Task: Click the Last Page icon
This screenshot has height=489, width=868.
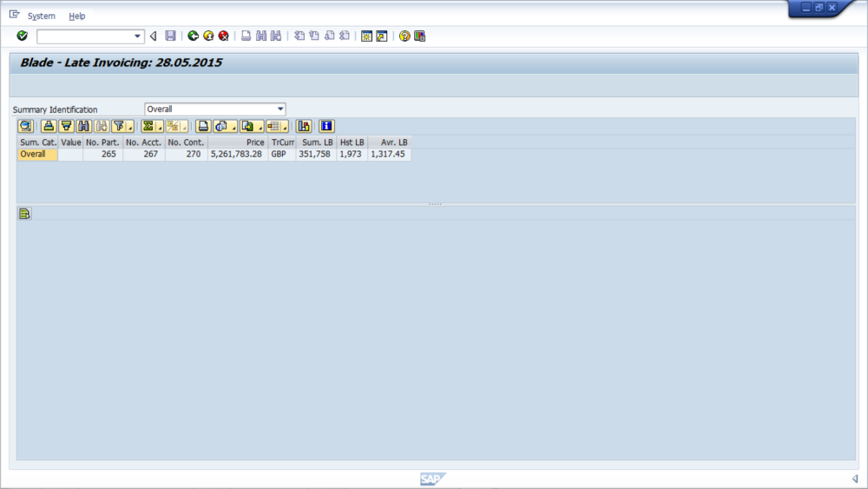Action: pyautogui.click(x=345, y=36)
